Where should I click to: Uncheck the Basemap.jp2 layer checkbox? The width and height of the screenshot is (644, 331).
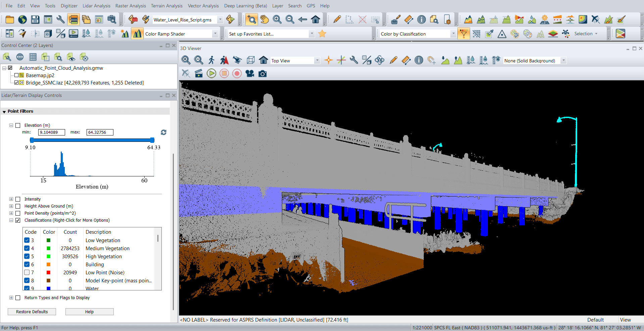16,75
